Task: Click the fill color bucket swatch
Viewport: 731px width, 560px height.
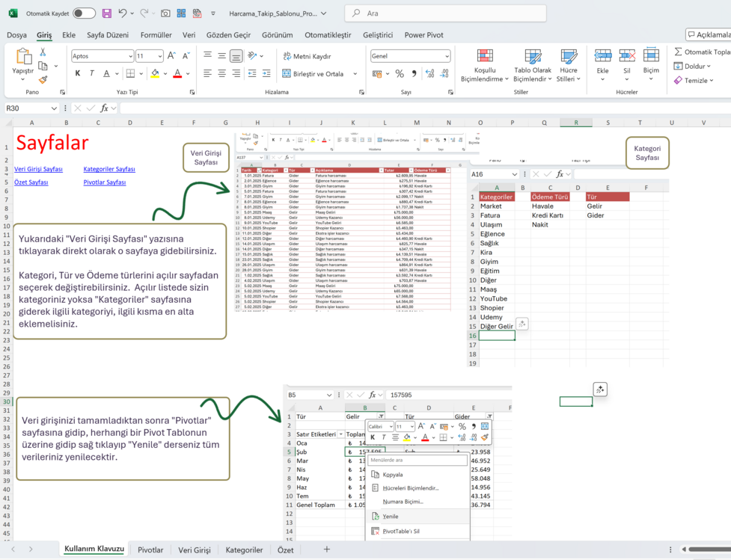Action: (155, 73)
